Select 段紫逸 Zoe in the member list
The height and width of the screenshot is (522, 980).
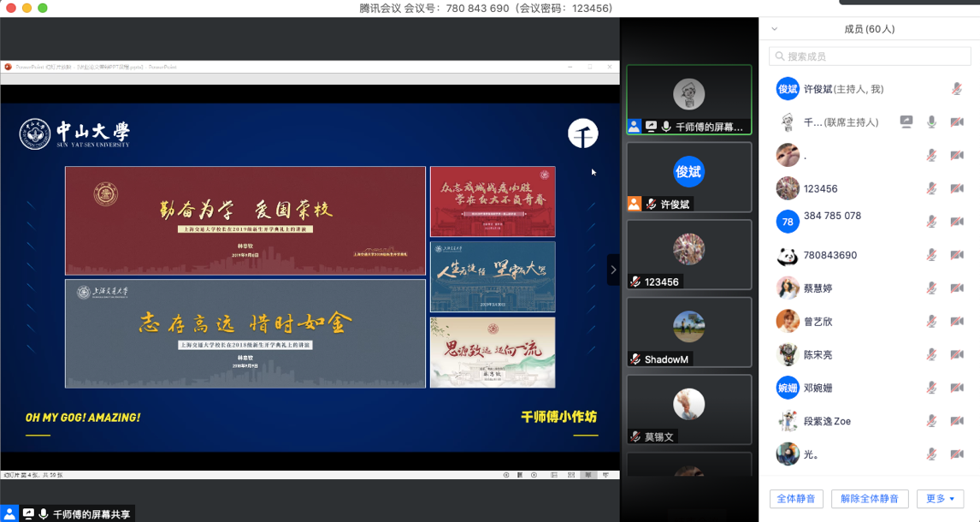pyautogui.click(x=826, y=421)
